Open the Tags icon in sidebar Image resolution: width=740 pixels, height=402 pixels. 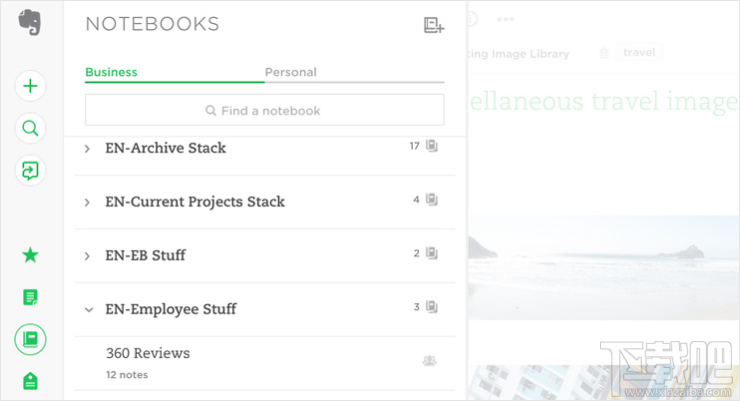(31, 381)
